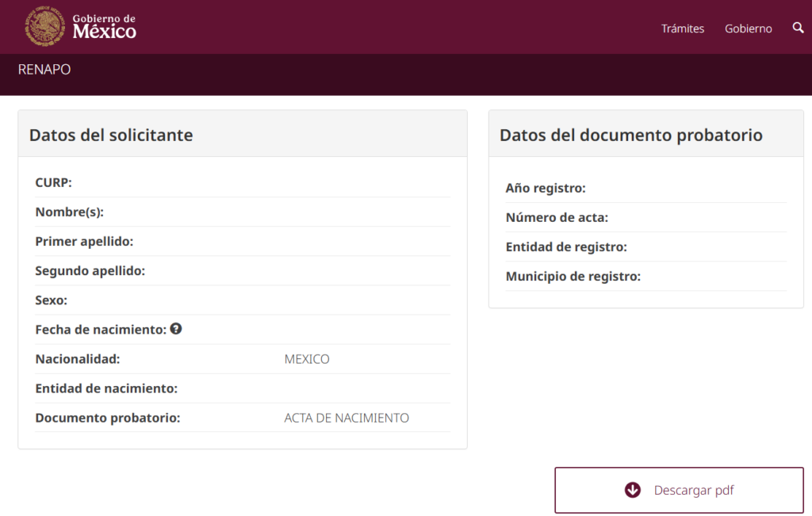Select the MEXICO nationality value
The height and width of the screenshot is (516, 812).
tap(307, 359)
